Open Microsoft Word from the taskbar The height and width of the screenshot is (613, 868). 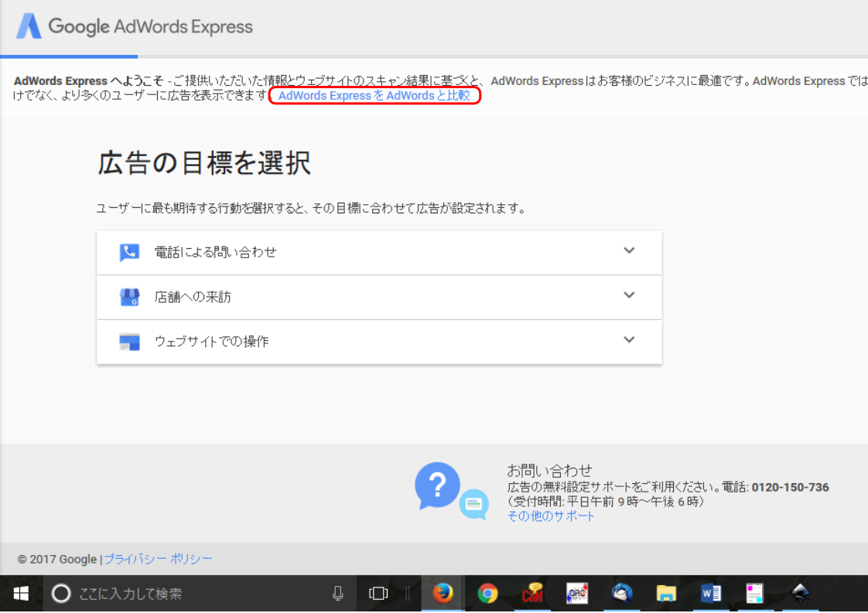coord(711,594)
